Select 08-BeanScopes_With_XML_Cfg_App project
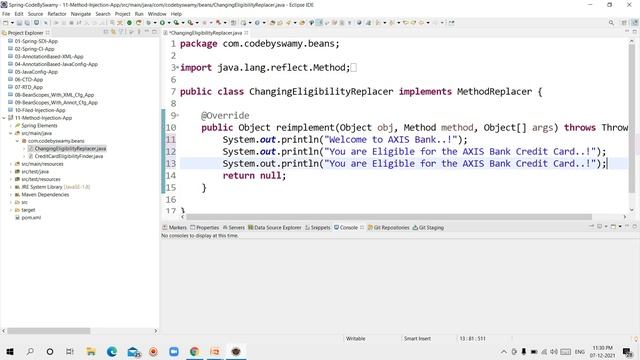Screen dimensions: 640x360 (51, 95)
